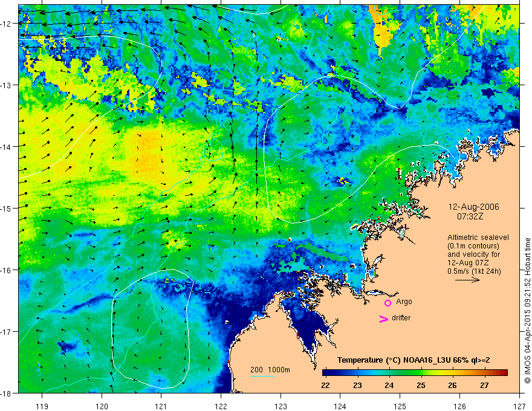Click the magenta Argo circle legend symbol
Screen dimensions: 532x411
click(388, 303)
